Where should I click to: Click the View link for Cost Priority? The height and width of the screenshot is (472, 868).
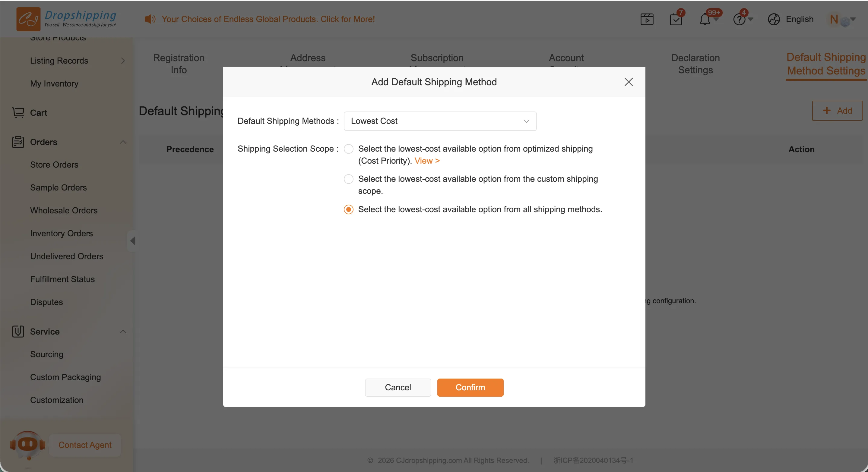427,161
